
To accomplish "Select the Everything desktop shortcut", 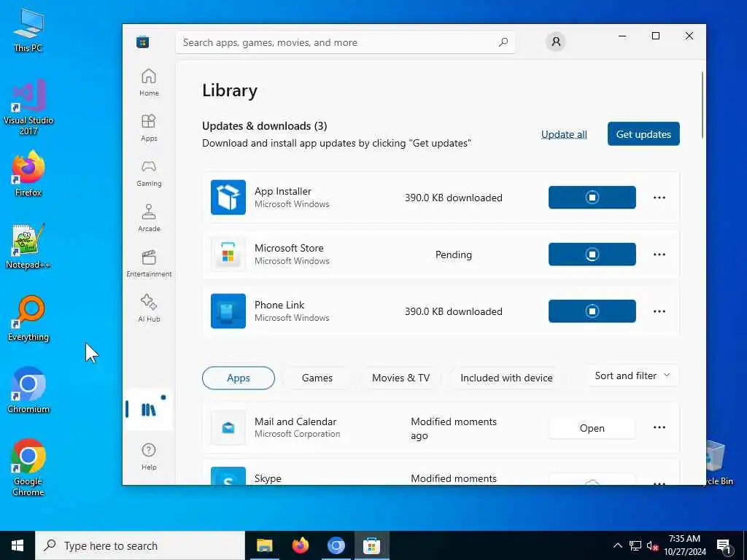I will [28, 319].
